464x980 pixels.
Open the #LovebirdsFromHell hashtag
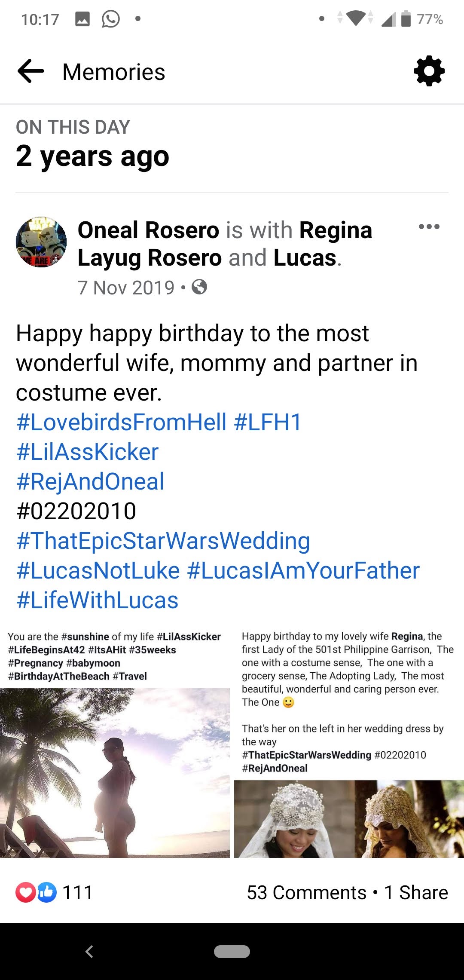(121, 422)
